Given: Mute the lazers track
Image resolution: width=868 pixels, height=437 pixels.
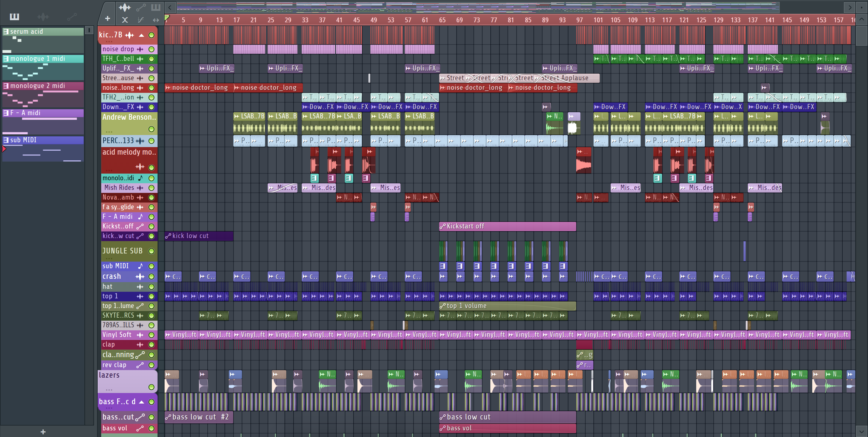Looking at the screenshot, I should [x=152, y=387].
